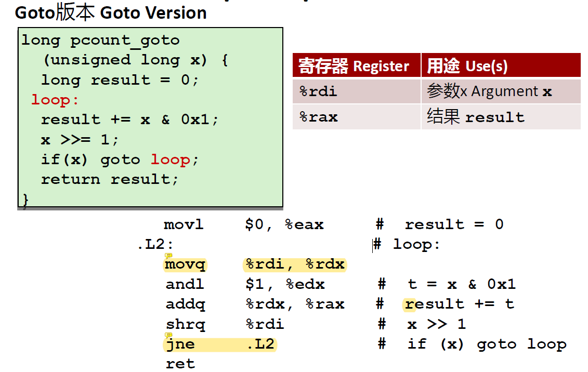Click the ret instruction

click(x=180, y=364)
